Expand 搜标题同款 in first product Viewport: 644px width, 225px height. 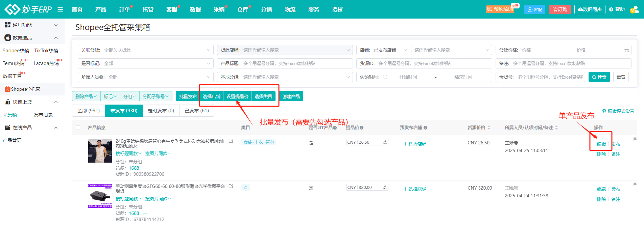pyautogui.click(x=128, y=153)
